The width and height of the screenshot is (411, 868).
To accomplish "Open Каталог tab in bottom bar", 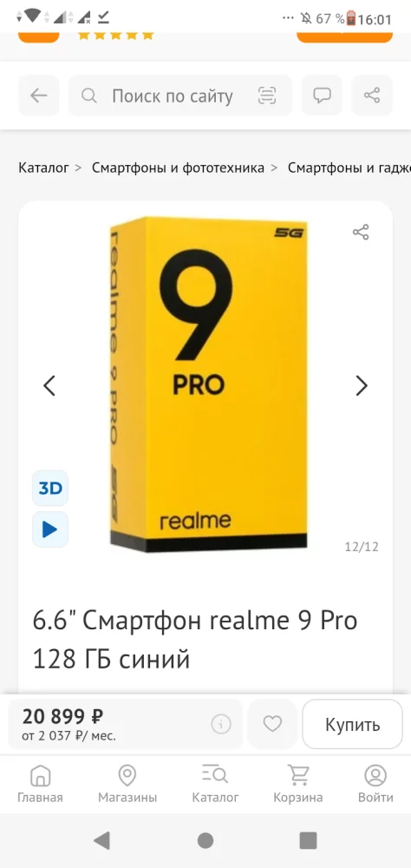I will pyautogui.click(x=215, y=784).
